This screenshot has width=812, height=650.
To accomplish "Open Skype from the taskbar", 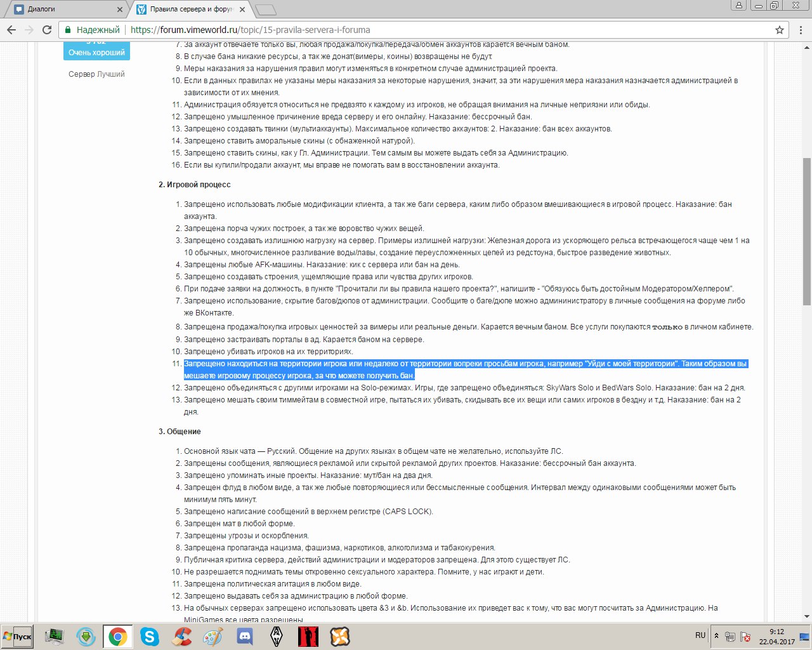I will (150, 636).
